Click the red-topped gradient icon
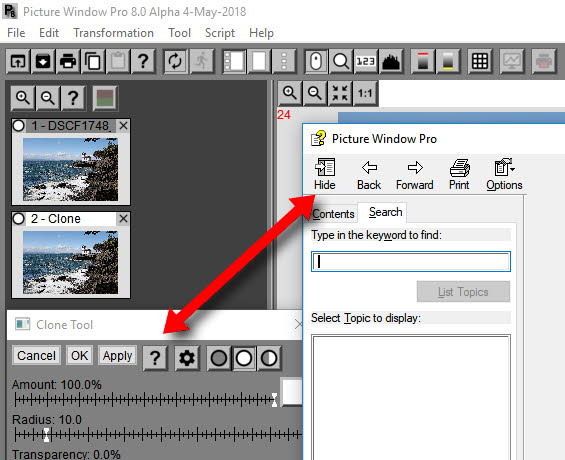Viewport: 565px width, 460px height. click(423, 61)
